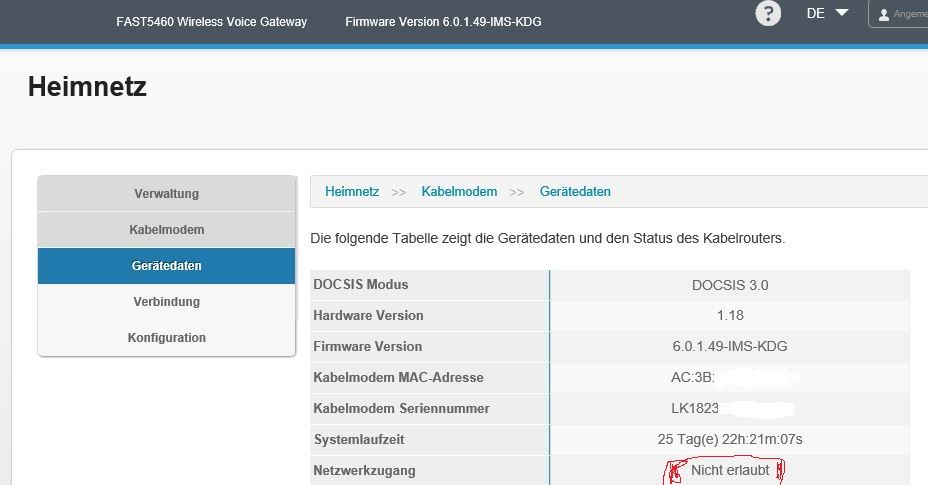Select Verbindung in the sidebar
The width and height of the screenshot is (928, 485).
click(166, 301)
